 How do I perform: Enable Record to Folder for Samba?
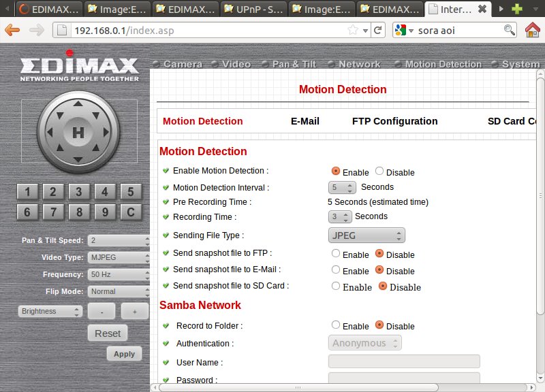(335, 325)
